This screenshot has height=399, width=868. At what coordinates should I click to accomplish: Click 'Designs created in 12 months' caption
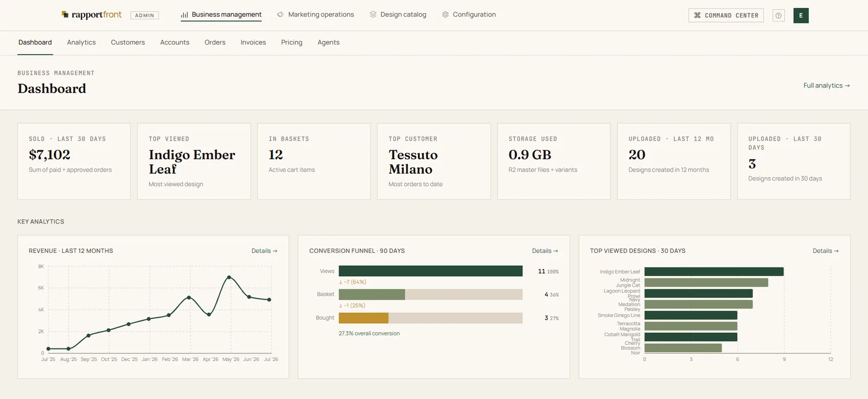click(x=669, y=170)
